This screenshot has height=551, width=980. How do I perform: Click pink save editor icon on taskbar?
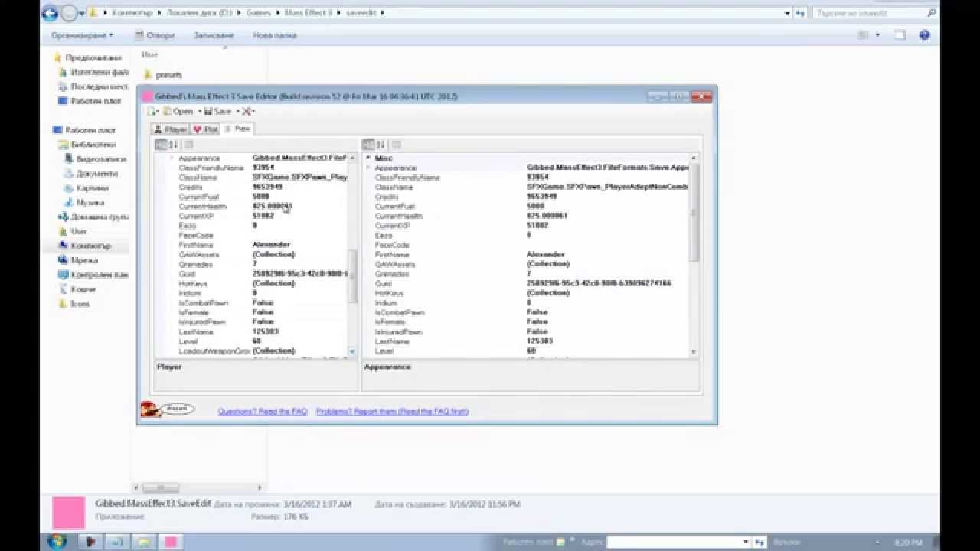coord(171,542)
